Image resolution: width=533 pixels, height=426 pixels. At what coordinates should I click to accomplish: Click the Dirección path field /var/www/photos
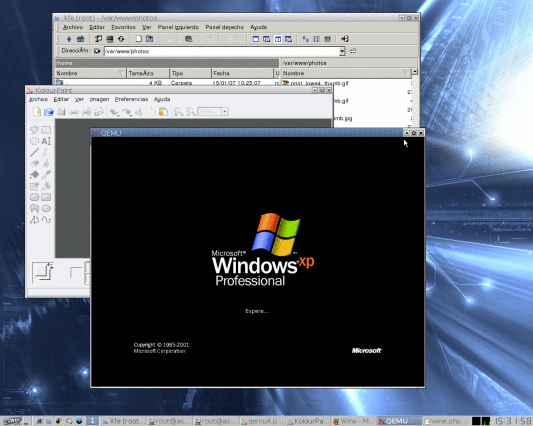click(x=222, y=51)
